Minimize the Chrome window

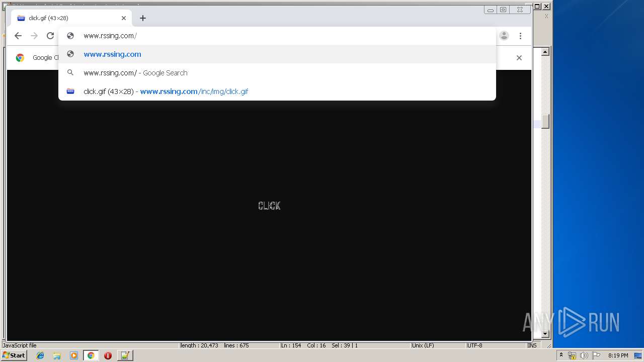coord(491,10)
